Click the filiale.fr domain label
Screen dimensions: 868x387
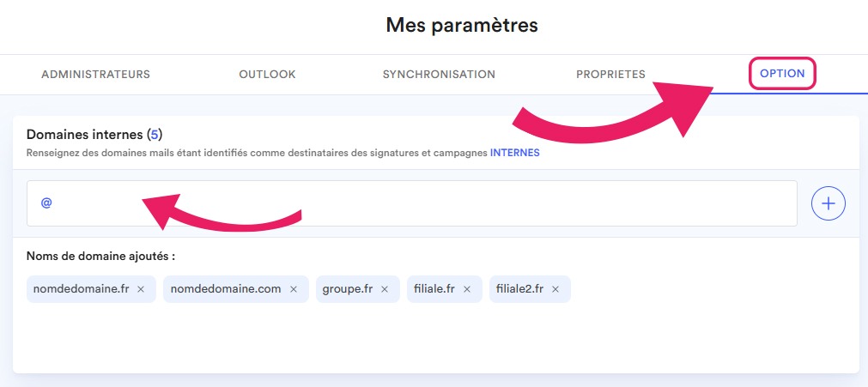pos(435,289)
